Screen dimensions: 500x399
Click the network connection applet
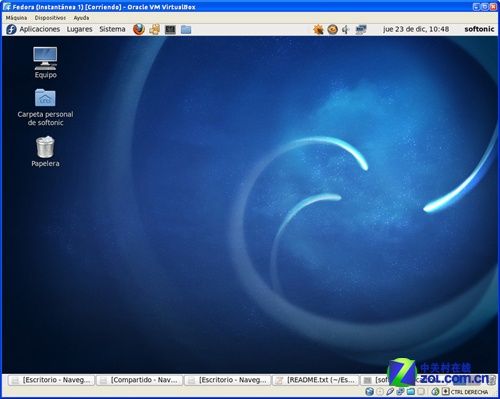tap(361, 29)
